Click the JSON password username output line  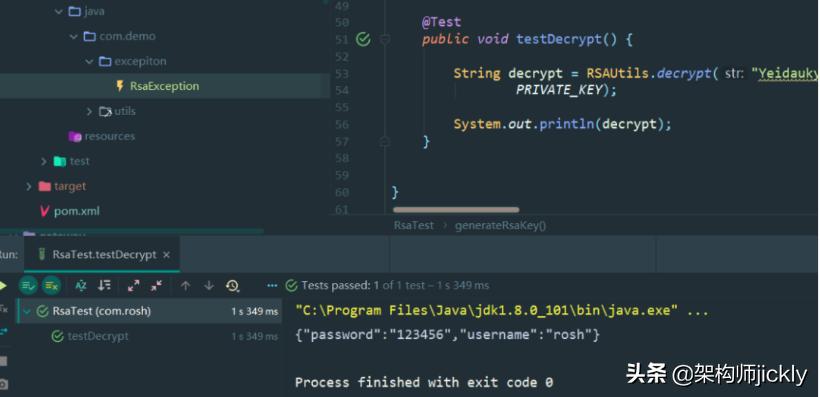click(448, 335)
